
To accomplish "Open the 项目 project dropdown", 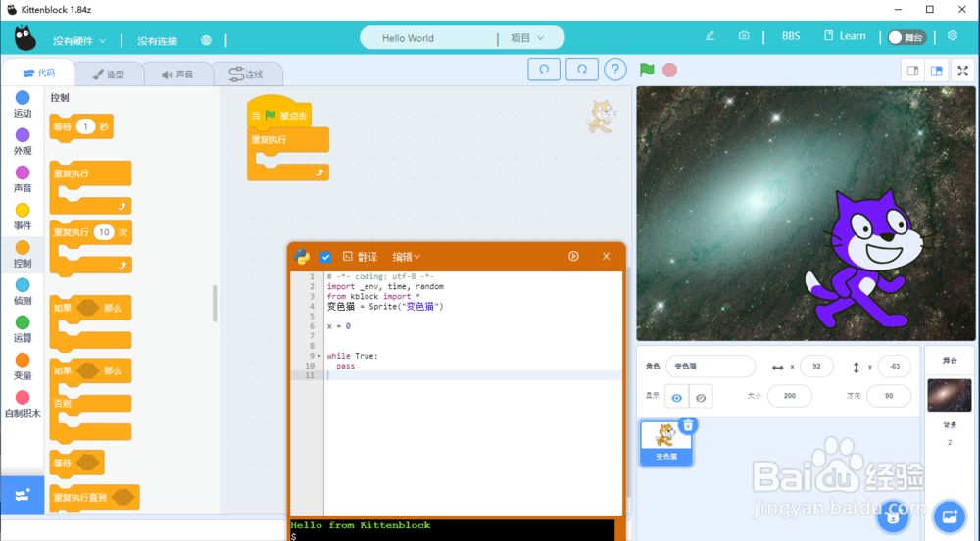I will (527, 38).
